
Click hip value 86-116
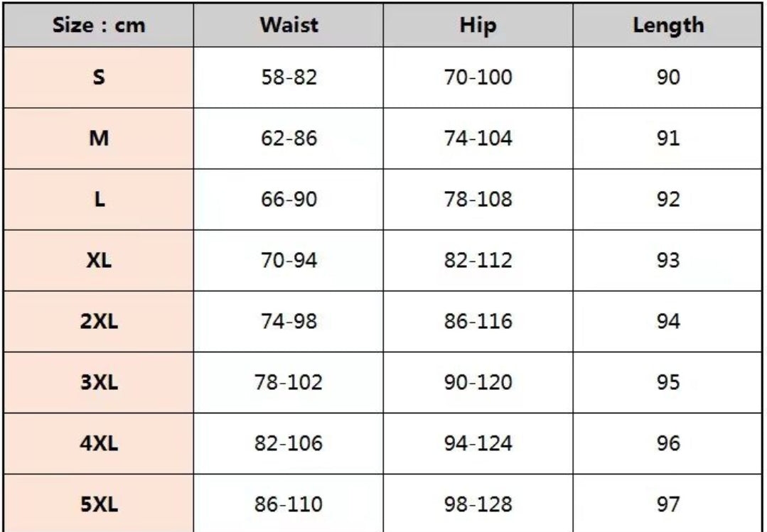pyautogui.click(x=478, y=322)
